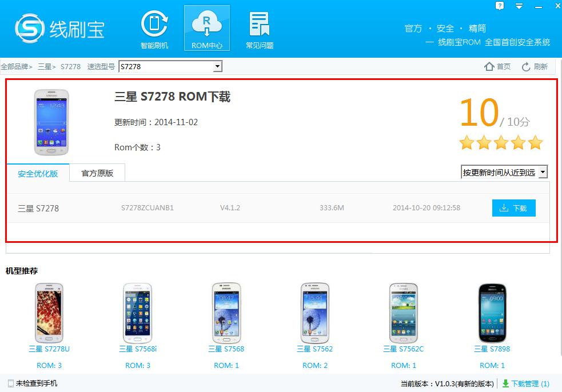Click the 刷新 refresh icon
This screenshot has width=562, height=392.
coord(527,67)
